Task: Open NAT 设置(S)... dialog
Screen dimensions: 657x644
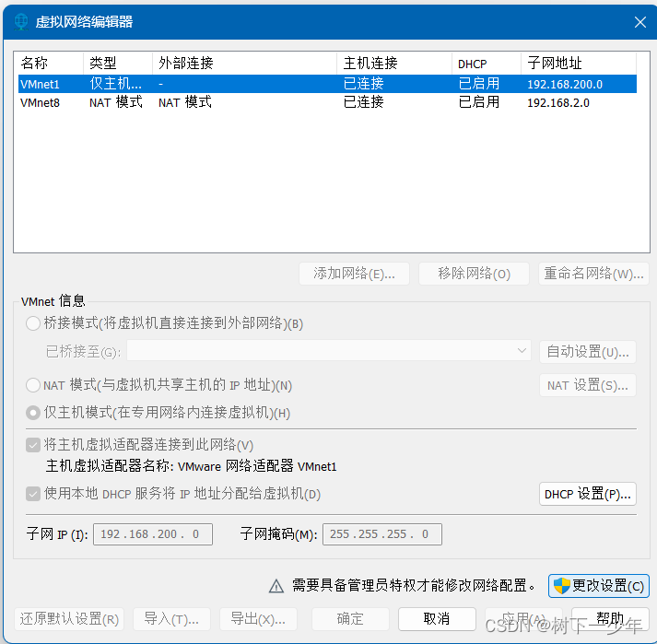Action: click(588, 385)
